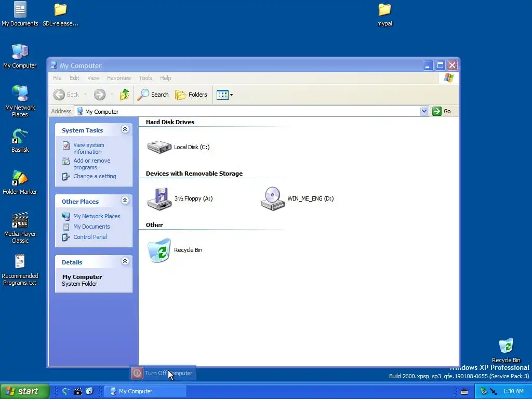
Task: Select the WIN_ME_ENG (D:) CD drive icon
Action: coord(273,199)
